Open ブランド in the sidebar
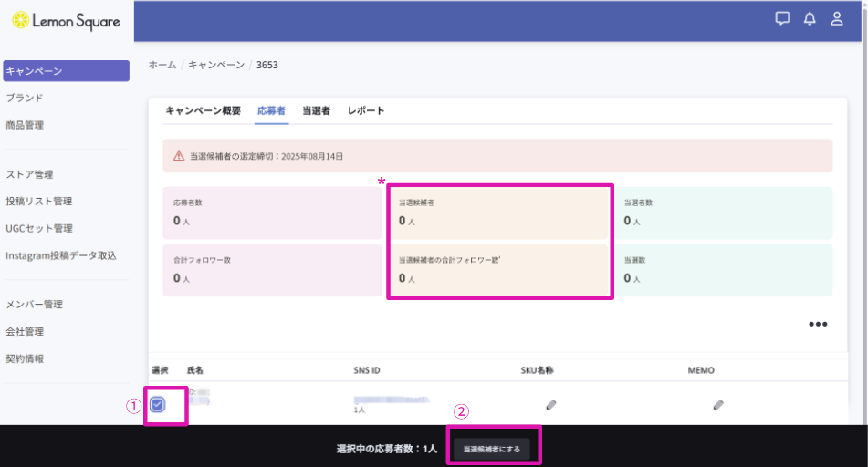 [x=25, y=98]
